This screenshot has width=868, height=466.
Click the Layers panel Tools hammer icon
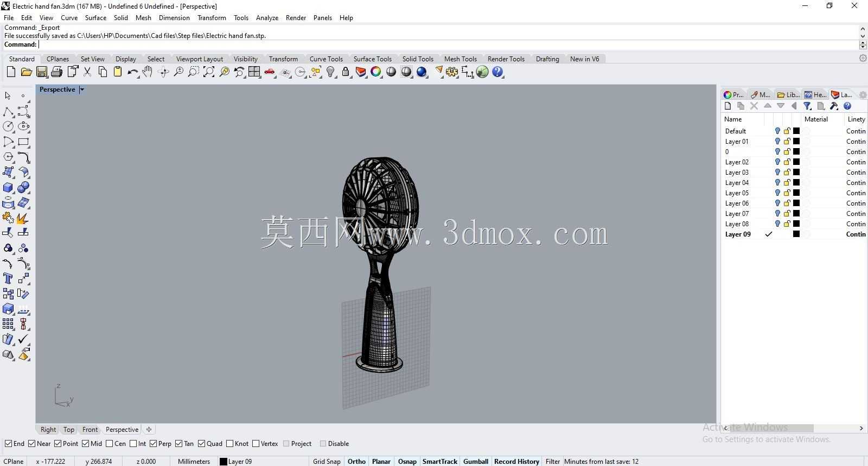(834, 106)
